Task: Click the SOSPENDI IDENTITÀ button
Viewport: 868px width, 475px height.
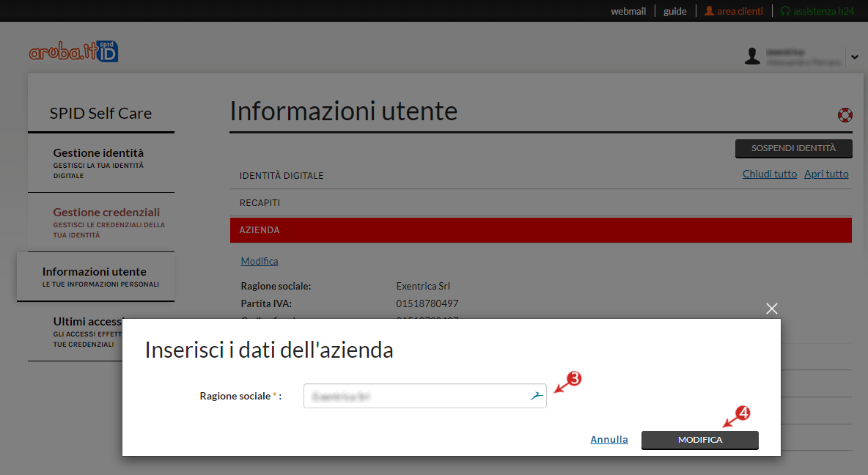Action: coord(793,148)
